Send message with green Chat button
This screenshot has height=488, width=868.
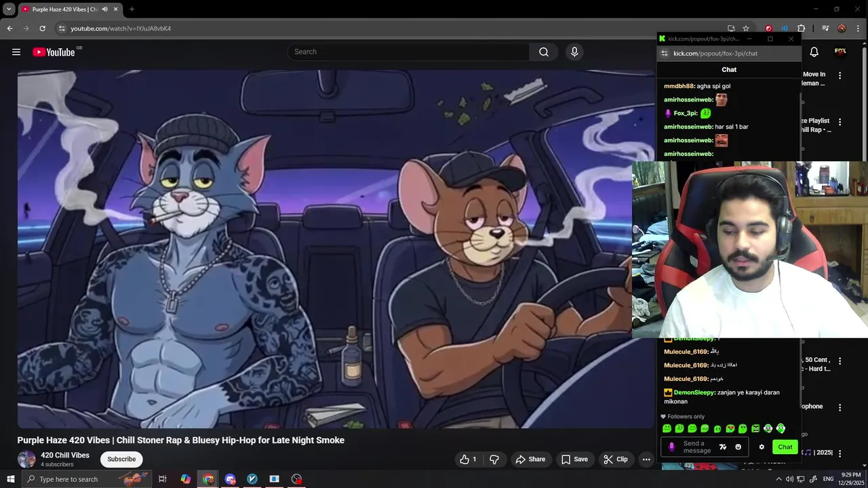tap(785, 447)
